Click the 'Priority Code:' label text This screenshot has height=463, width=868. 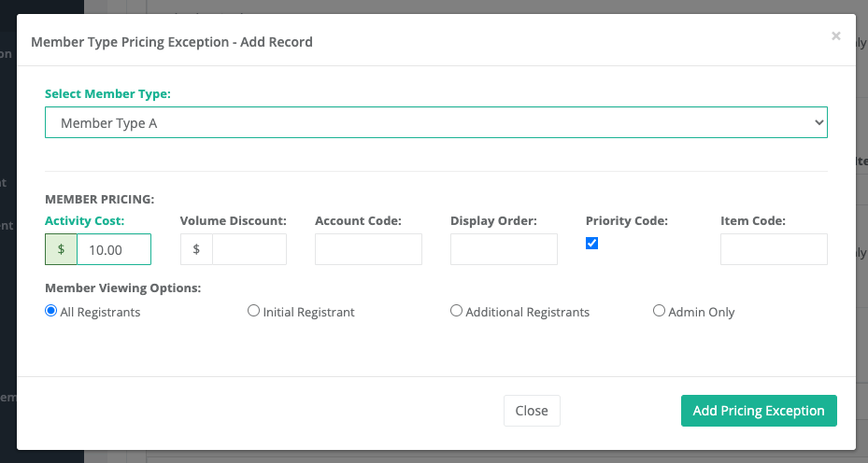(x=624, y=221)
